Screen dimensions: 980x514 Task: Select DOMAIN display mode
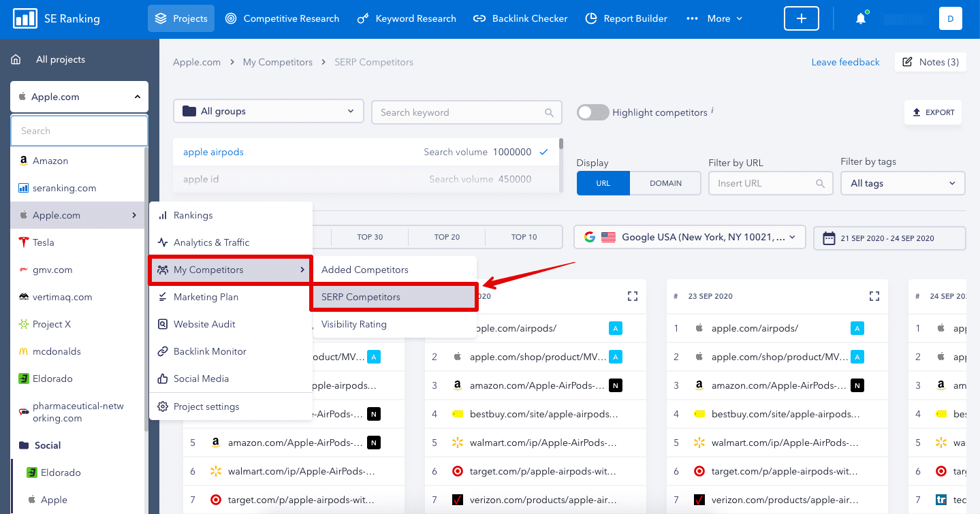point(666,183)
